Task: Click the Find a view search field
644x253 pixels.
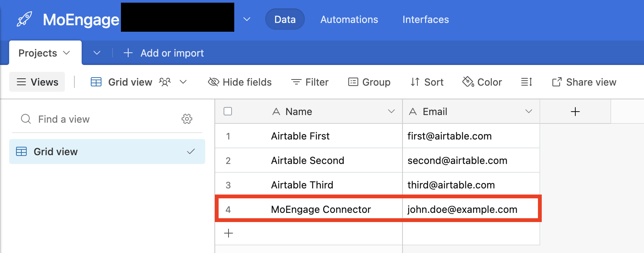Action: (107, 119)
